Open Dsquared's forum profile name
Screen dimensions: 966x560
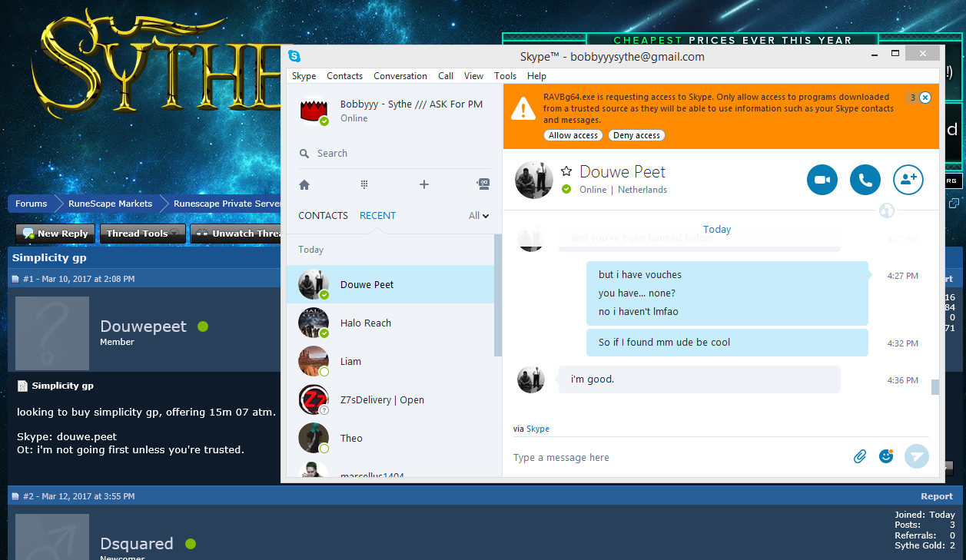pos(137,544)
